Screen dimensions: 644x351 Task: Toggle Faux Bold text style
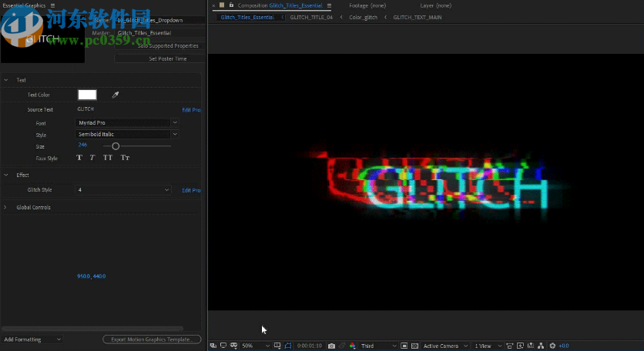[79, 158]
